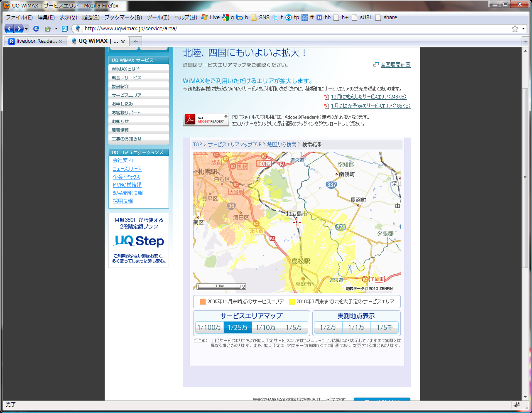Open the 履歴(S) menu
532x413 pixels.
pos(91,17)
